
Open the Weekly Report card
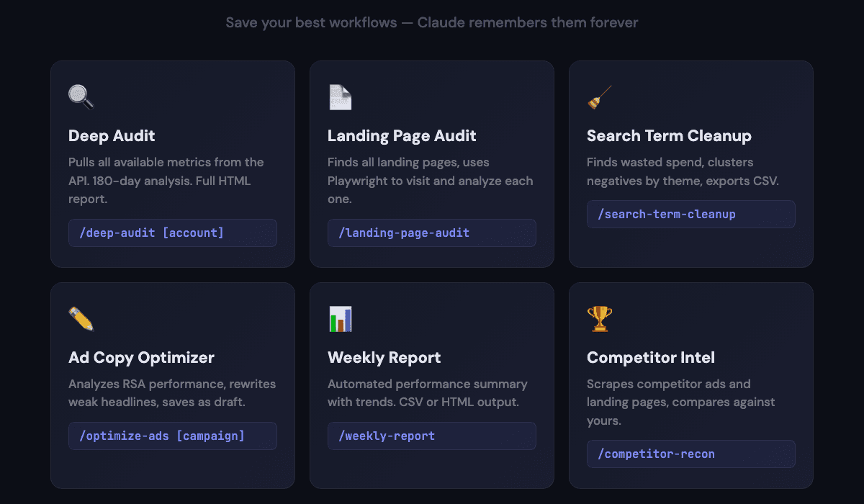click(432, 385)
